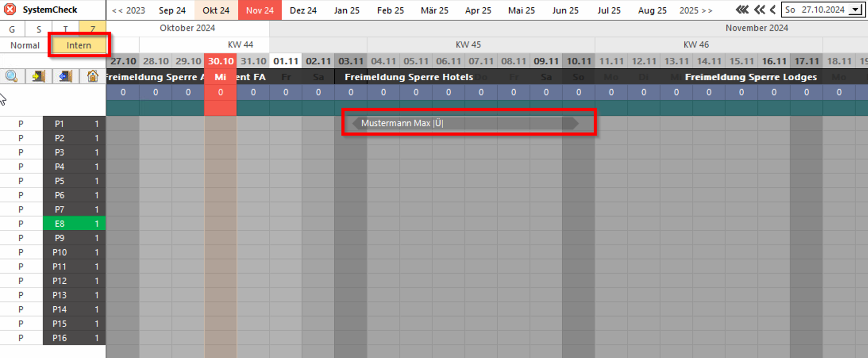
Task: Click the triple left chevron navigation arrow
Action: 742,10
